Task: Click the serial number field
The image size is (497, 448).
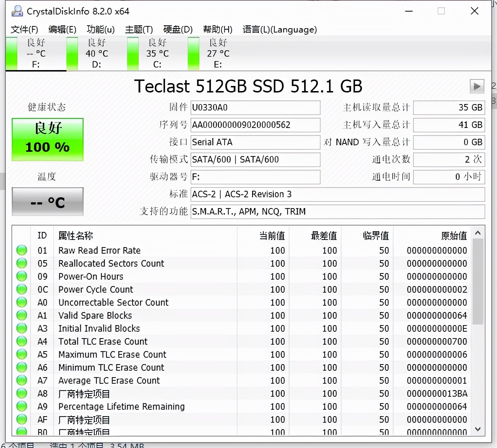Action: pos(255,125)
